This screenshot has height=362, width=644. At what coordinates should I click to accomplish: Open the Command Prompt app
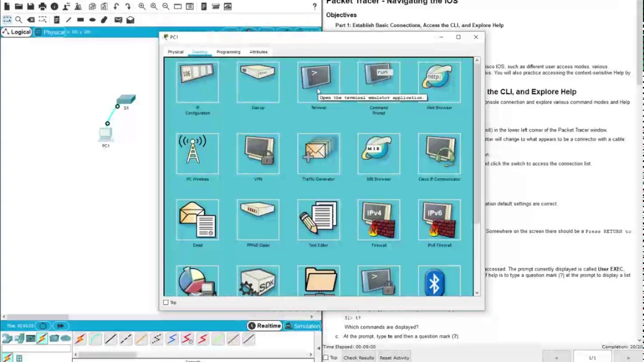point(379,82)
